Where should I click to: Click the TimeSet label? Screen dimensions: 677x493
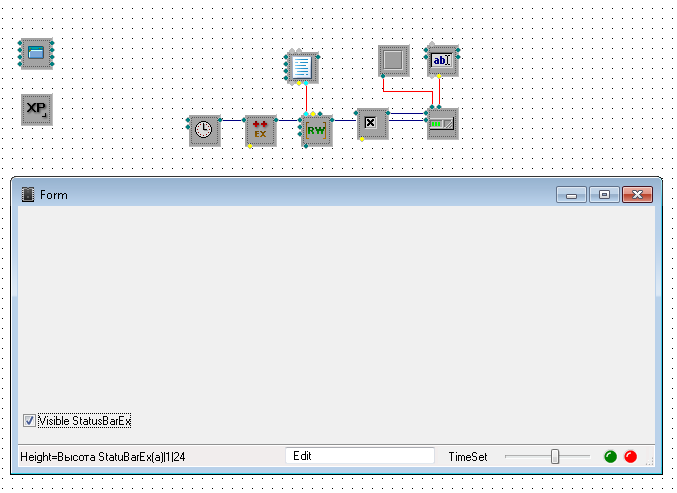click(468, 457)
